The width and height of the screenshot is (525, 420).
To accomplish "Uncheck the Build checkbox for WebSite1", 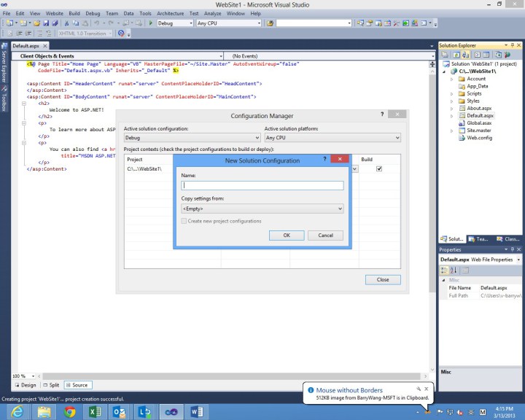I will click(378, 168).
